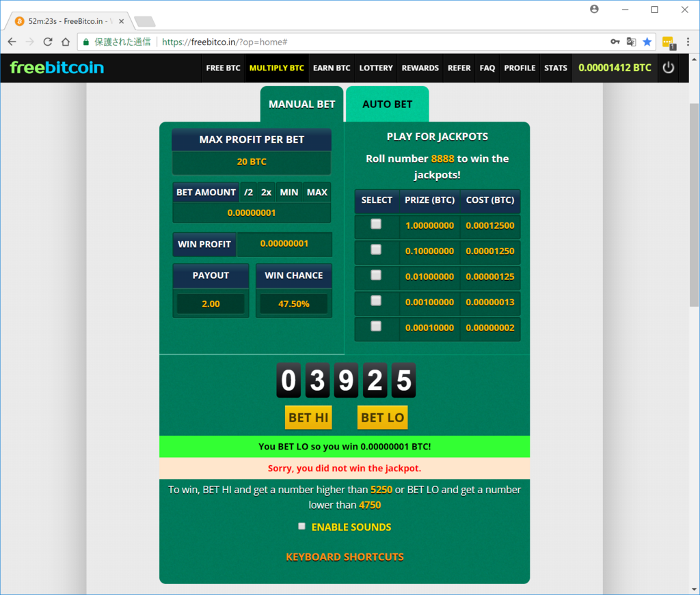This screenshot has width=700, height=595.
Task: Click the browser account profile icon
Action: [594, 9]
